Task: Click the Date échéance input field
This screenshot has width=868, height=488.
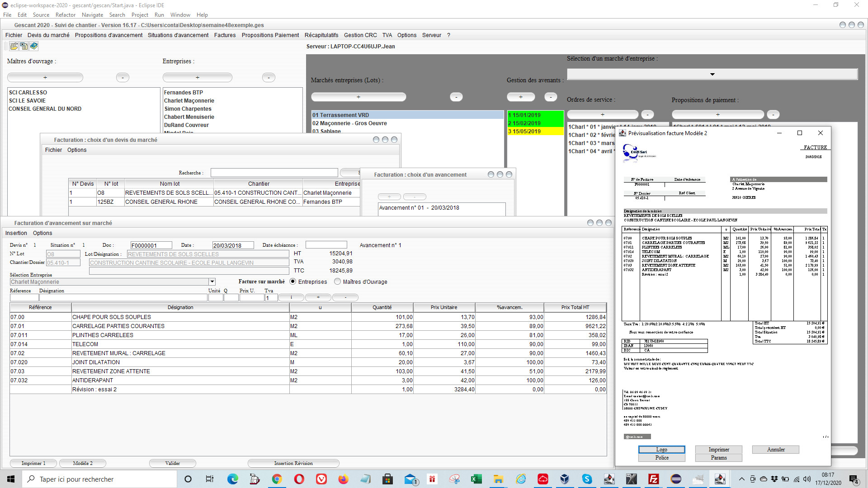Action: click(x=326, y=245)
